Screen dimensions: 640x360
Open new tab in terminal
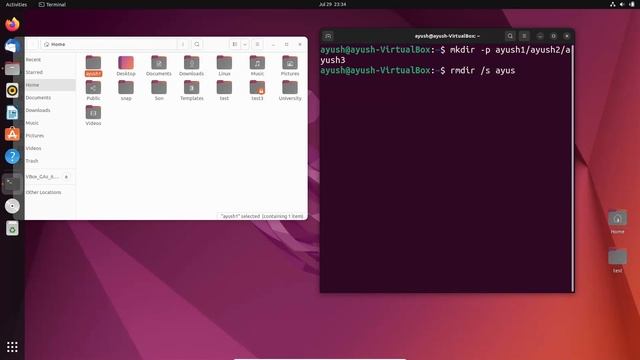(328, 36)
